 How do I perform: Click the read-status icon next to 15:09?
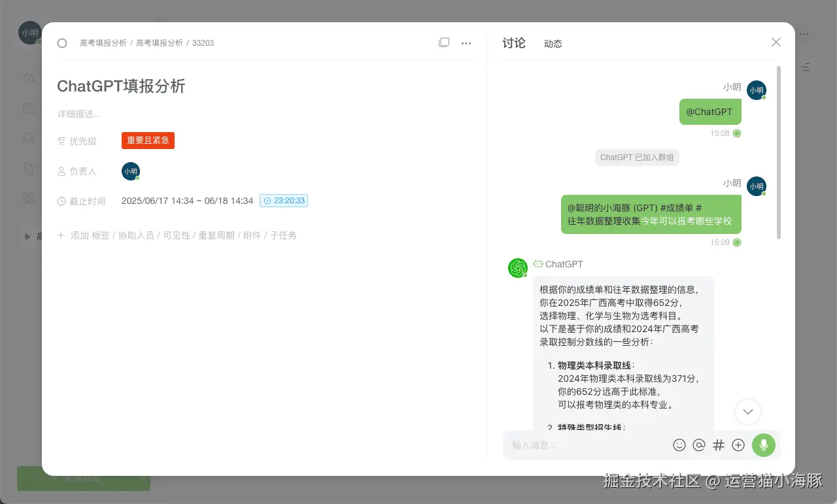737,243
